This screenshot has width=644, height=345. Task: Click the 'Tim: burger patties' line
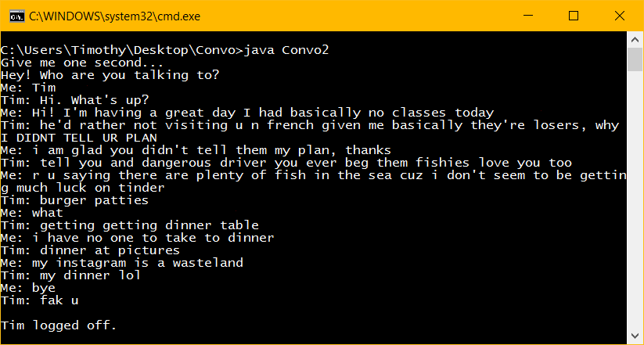click(74, 200)
